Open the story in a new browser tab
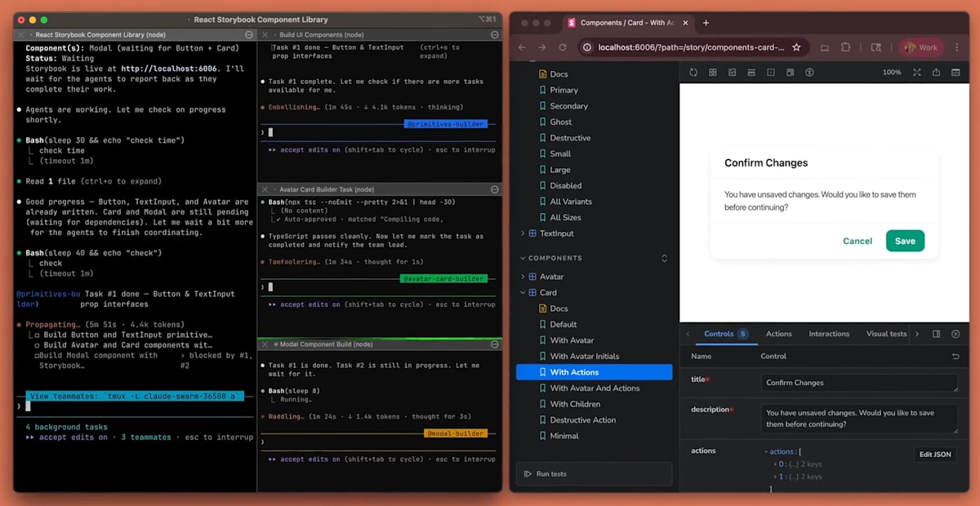 click(936, 72)
